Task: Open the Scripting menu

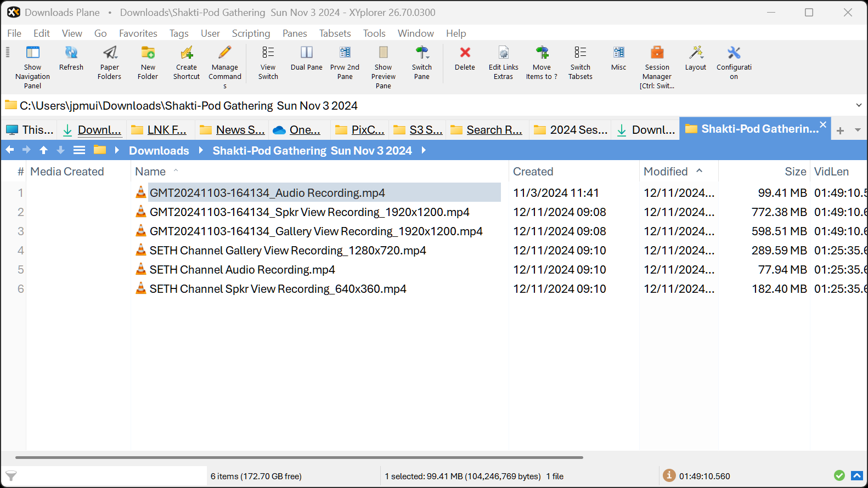Action: (x=251, y=33)
